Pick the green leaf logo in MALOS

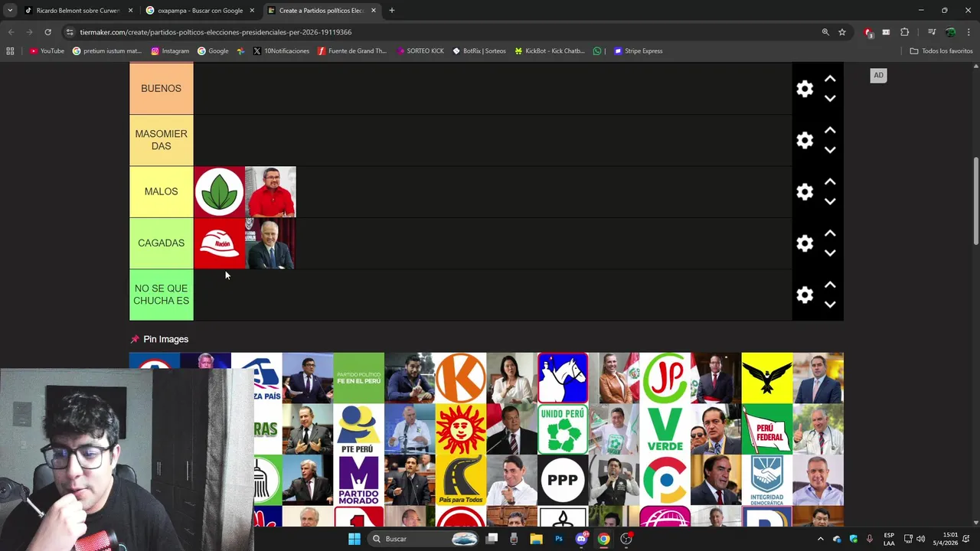(x=219, y=192)
